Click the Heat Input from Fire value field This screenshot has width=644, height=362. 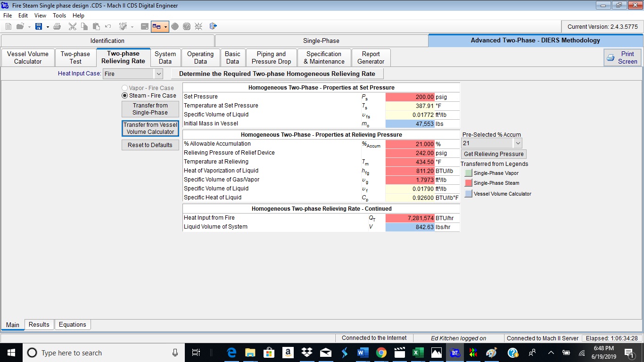tap(410, 218)
